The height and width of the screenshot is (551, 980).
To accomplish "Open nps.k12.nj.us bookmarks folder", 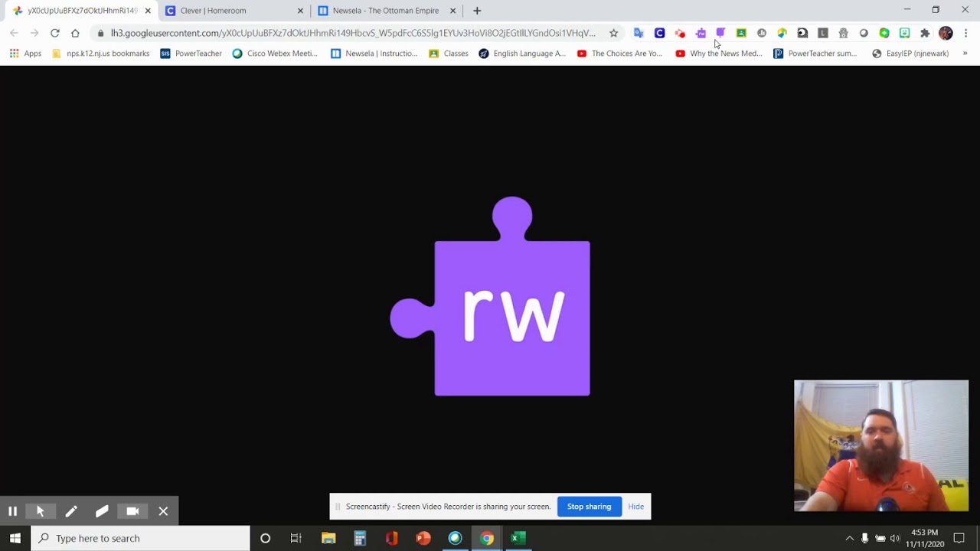I will (100, 54).
